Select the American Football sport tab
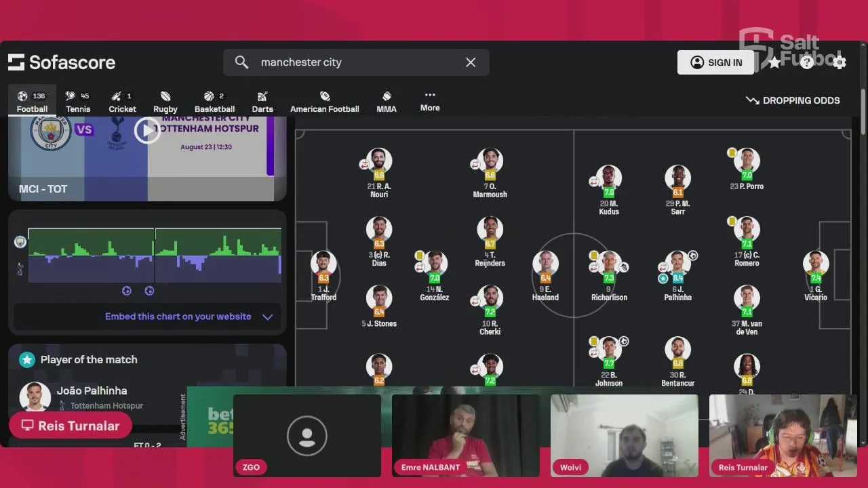This screenshot has width=868, height=488. [x=325, y=102]
